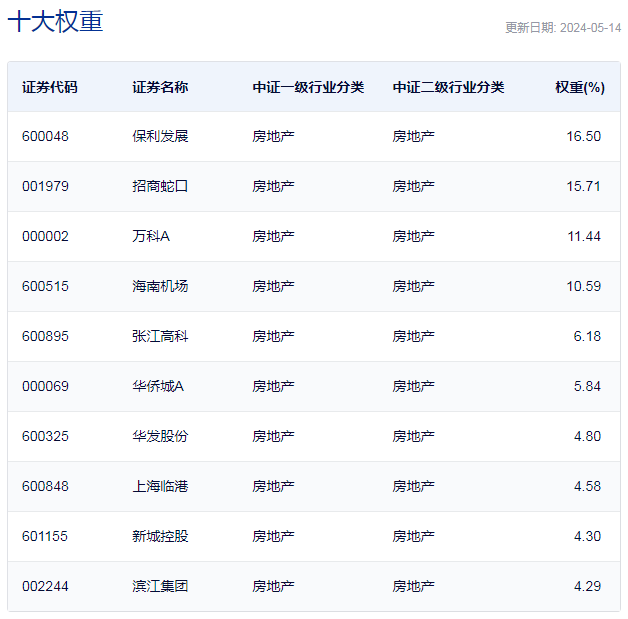Click the 十大权重 heading
The width and height of the screenshot is (628, 619).
(x=55, y=21)
